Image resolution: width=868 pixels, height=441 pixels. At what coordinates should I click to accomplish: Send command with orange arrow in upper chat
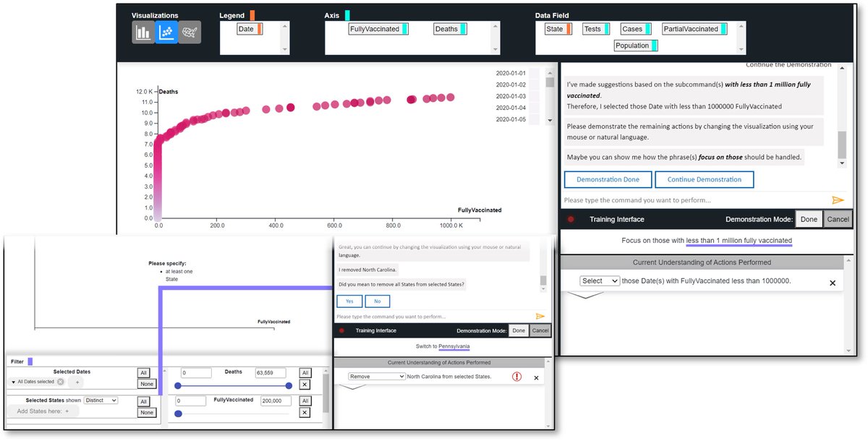click(838, 200)
